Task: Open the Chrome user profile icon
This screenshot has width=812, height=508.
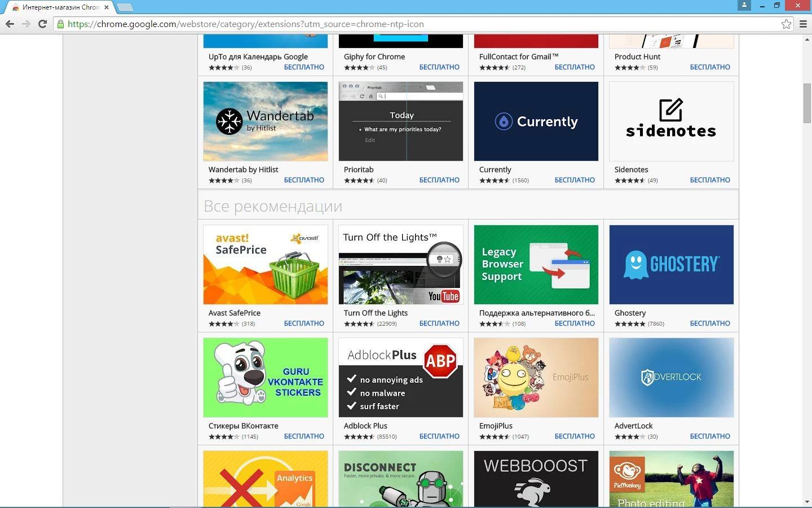Action: point(744,5)
